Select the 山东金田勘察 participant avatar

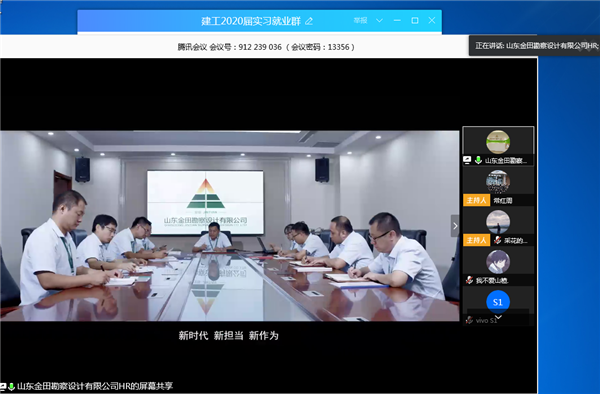pyautogui.click(x=498, y=142)
